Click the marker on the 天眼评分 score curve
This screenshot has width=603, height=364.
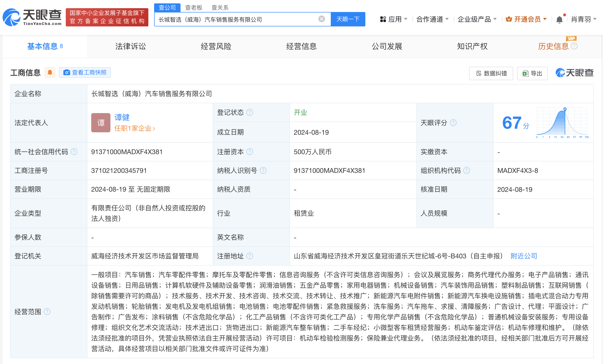click(x=565, y=109)
